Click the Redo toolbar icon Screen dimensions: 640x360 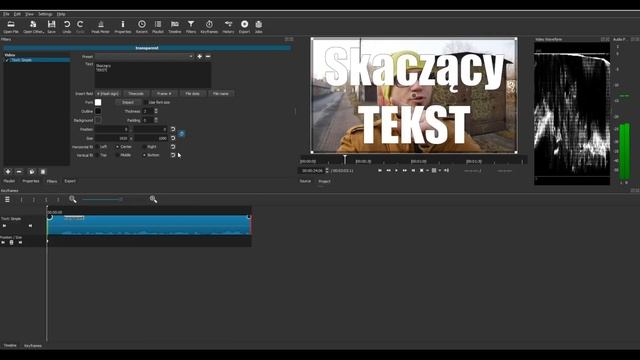(x=80, y=27)
